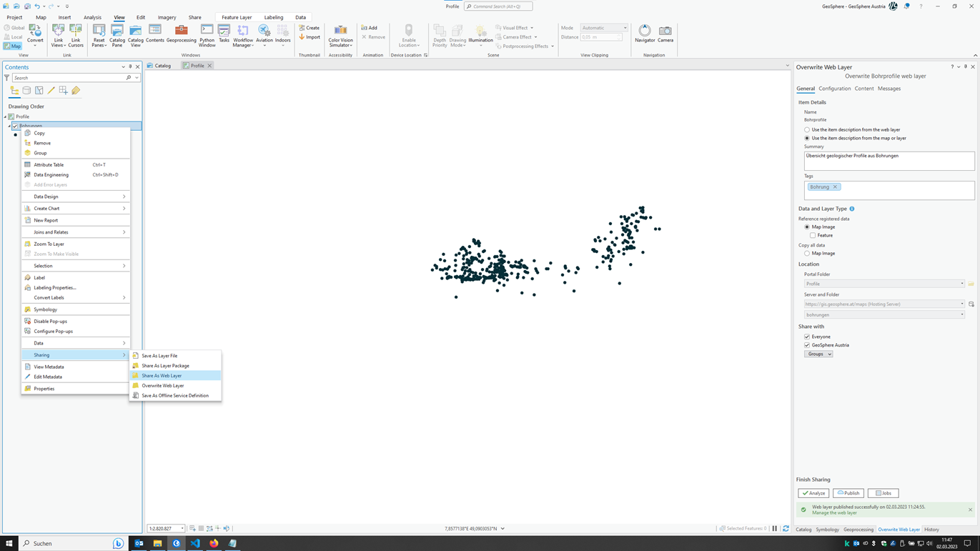Switch to the Configuration tab
Screen dimensions: 980x551
coord(834,88)
